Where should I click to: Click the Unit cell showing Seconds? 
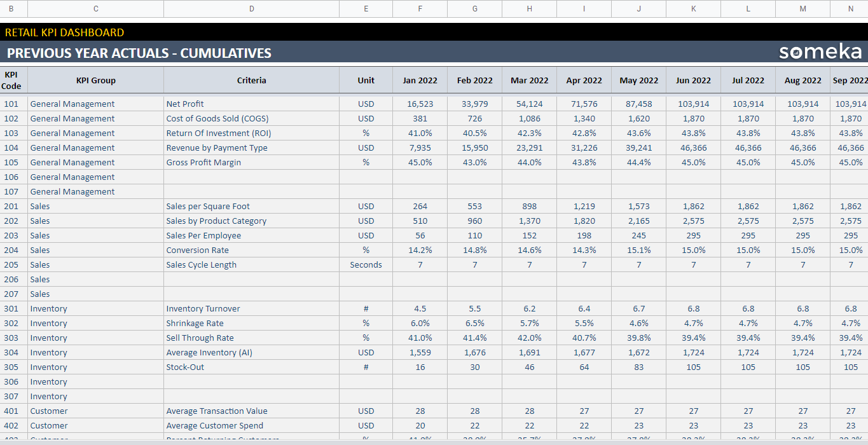coord(366,264)
